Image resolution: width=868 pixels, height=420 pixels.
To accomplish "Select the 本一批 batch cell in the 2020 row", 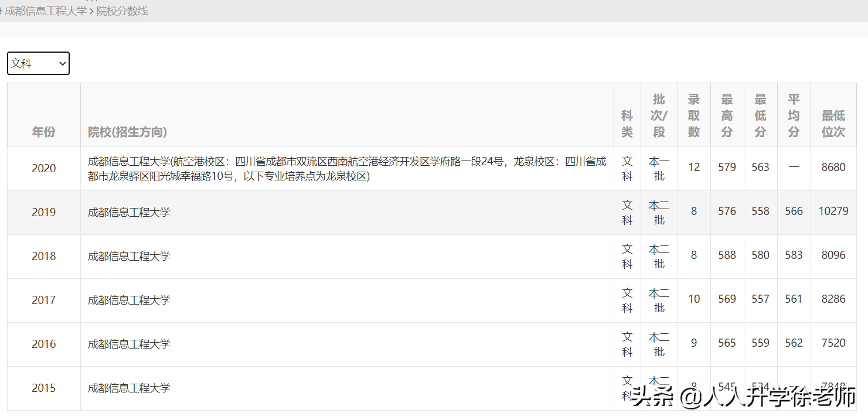I will (x=659, y=168).
